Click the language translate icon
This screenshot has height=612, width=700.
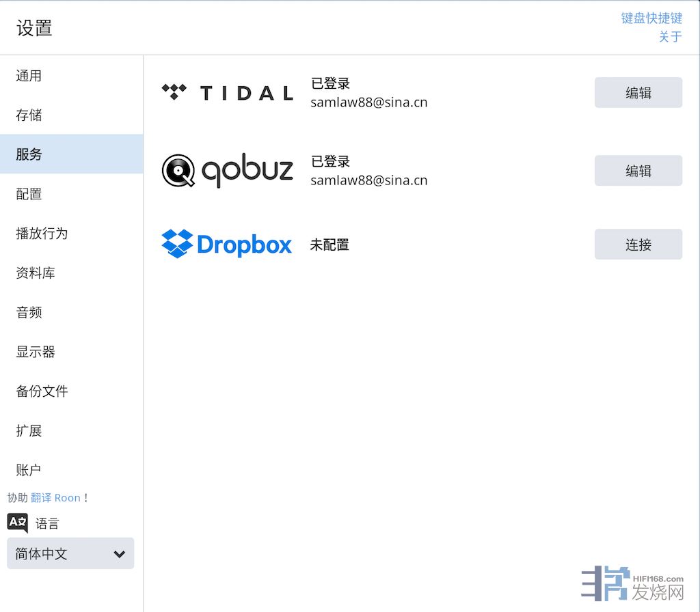18,523
